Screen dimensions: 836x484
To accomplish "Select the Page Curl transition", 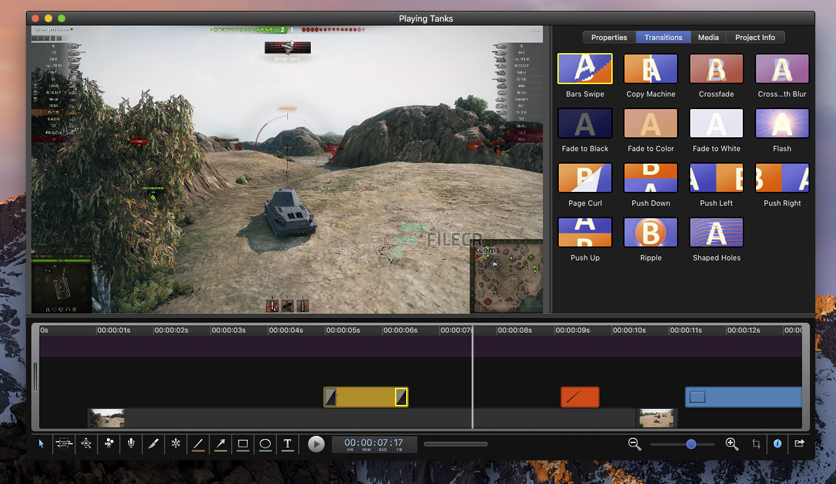I will [x=585, y=178].
